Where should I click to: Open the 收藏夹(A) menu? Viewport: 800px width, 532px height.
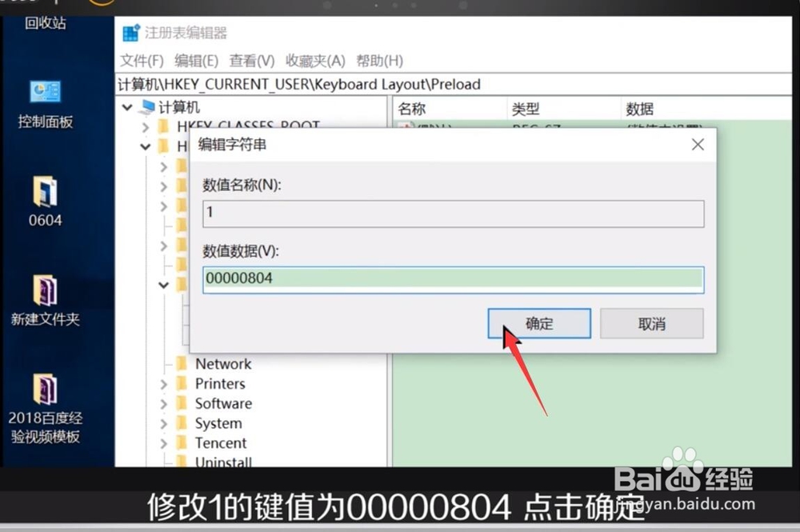315,61
